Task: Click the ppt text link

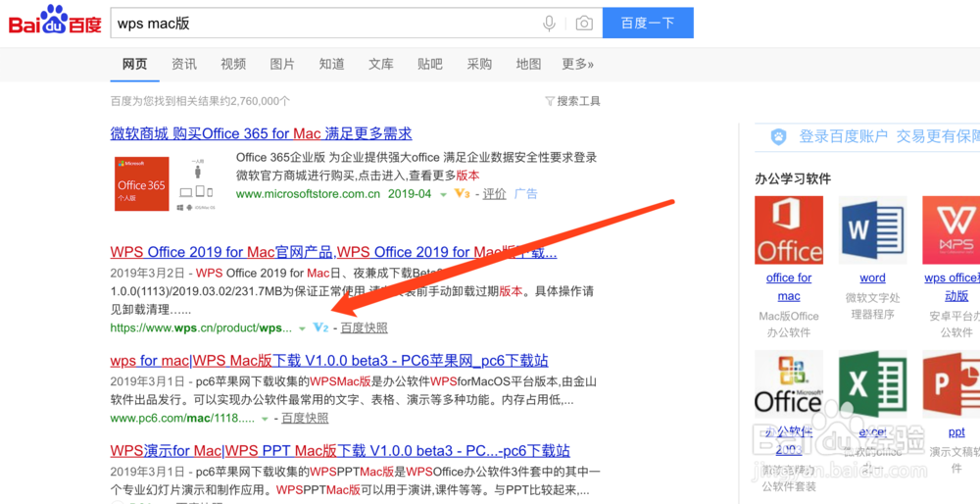Action: [956, 431]
